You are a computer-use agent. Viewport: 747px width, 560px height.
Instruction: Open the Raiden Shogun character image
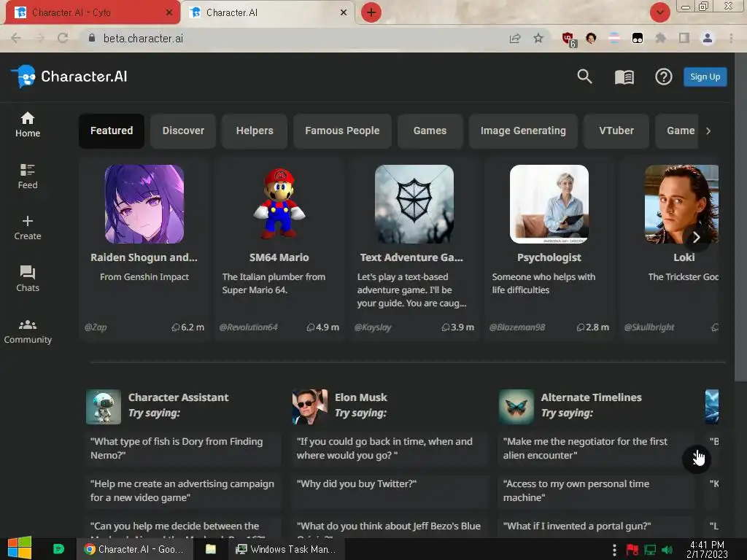tap(144, 204)
